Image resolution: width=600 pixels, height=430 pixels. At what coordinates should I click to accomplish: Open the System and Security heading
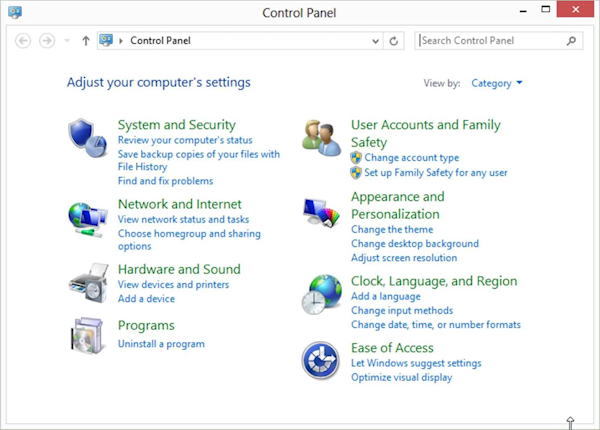click(x=176, y=125)
